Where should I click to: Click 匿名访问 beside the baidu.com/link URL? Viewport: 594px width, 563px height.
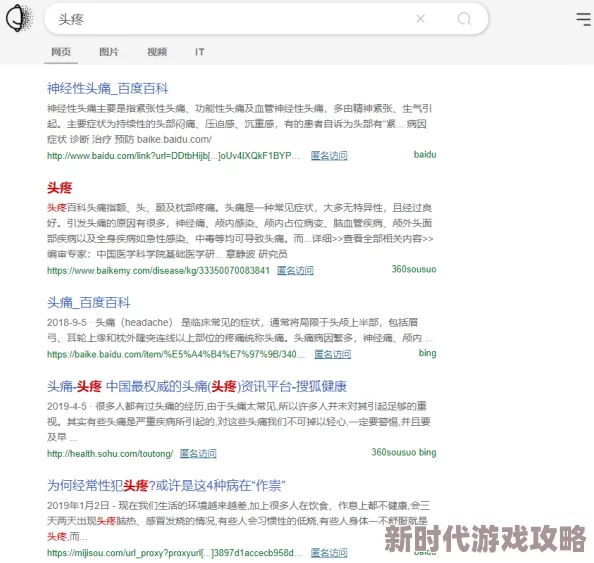329,156
